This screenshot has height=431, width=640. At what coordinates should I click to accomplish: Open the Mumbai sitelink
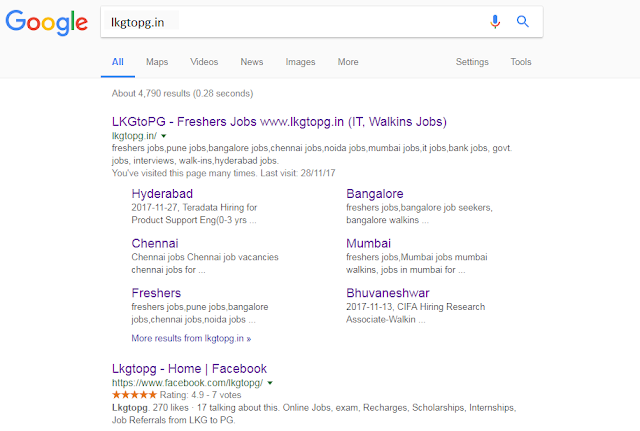(x=369, y=243)
